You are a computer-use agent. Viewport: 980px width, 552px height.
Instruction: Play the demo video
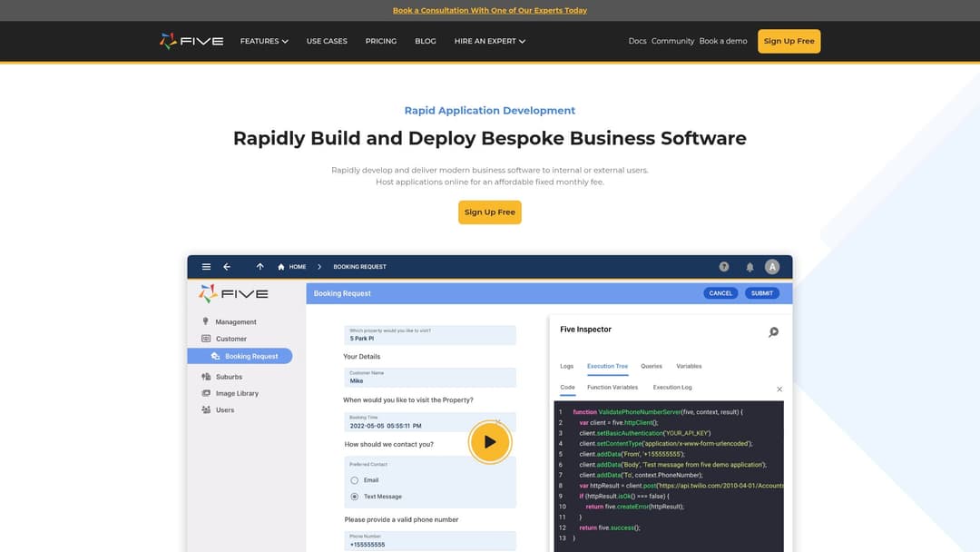490,442
